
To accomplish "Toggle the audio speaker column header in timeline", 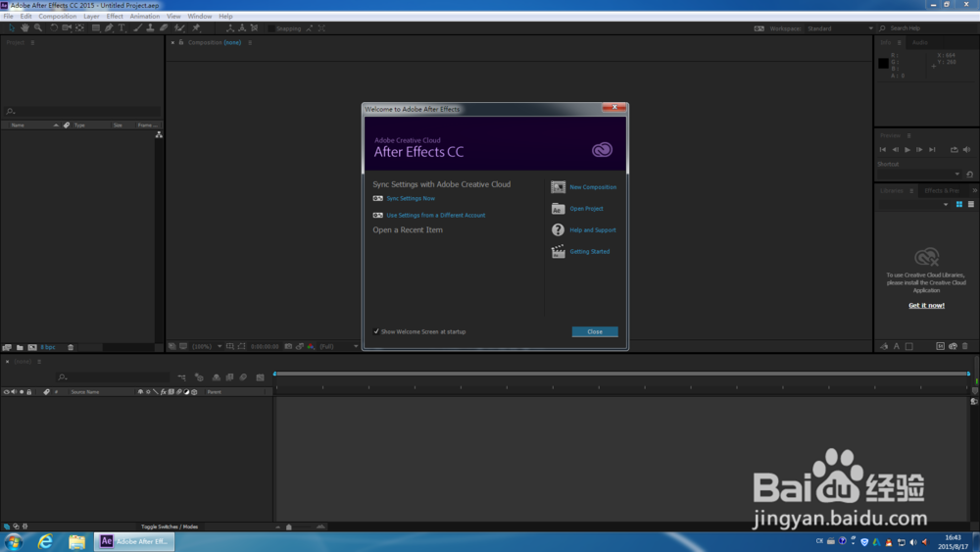I will coord(14,392).
